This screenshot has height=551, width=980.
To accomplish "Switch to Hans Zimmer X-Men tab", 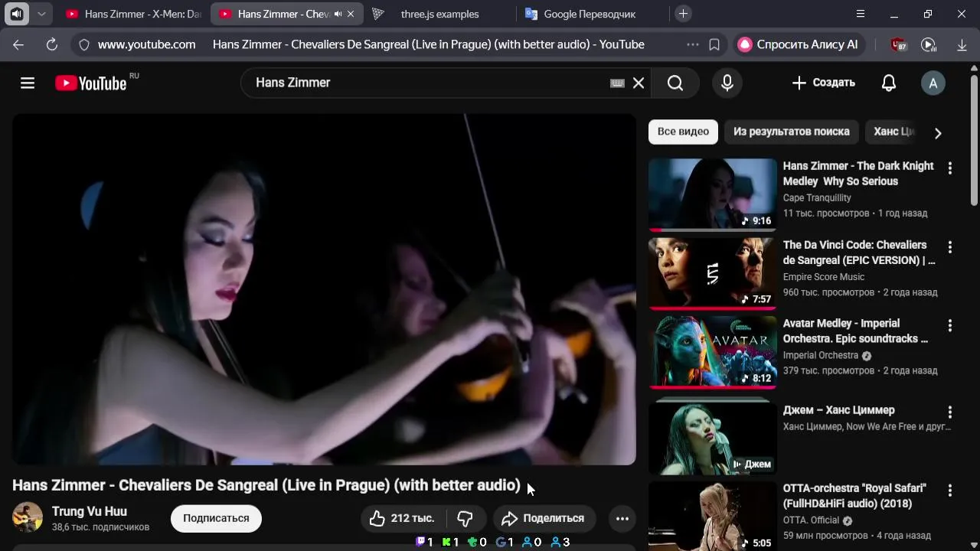I will coord(133,14).
